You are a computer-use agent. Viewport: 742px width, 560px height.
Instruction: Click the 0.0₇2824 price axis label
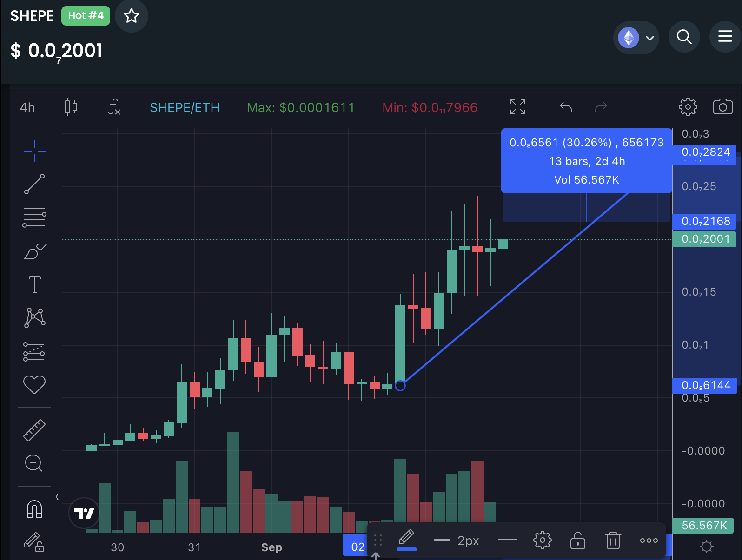point(705,152)
